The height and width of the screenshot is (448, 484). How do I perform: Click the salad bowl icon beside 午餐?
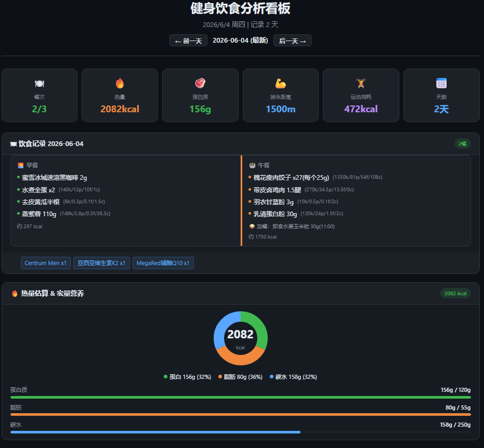(252, 165)
